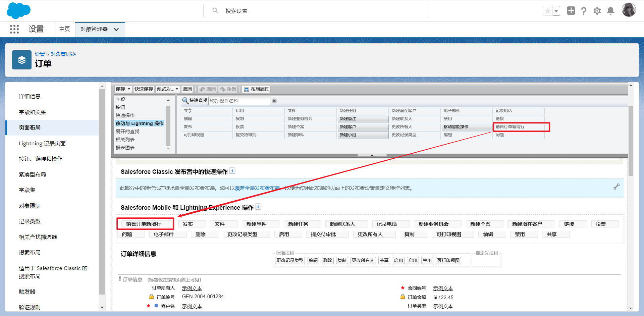Click the lock icon beside 订单编号
This screenshot has width=644, height=316.
click(x=151, y=297)
